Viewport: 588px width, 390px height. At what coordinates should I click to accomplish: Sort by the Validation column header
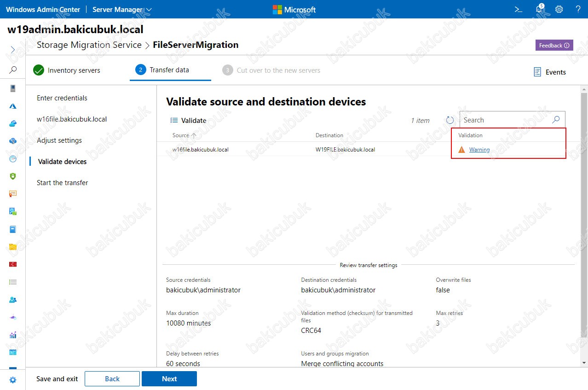(470, 135)
